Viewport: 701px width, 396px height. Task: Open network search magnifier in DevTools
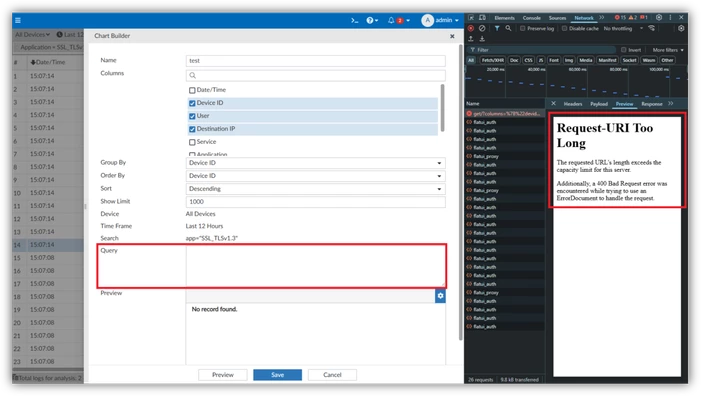click(508, 28)
